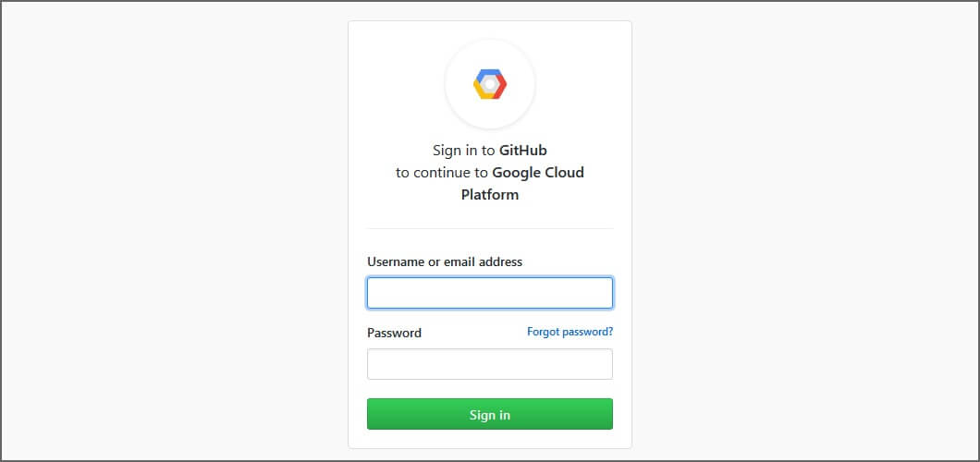Click the word "Platform" in the heading
This screenshot has height=462, width=980.
pyautogui.click(x=490, y=195)
